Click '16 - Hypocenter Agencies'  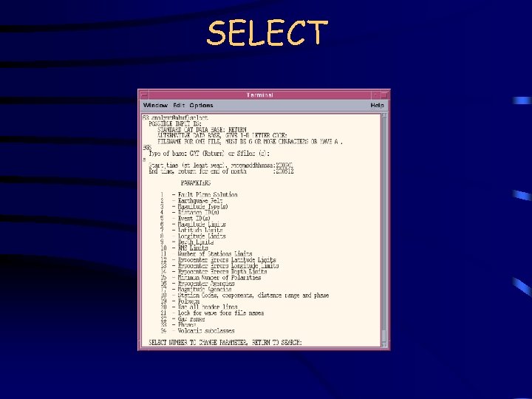point(197,283)
